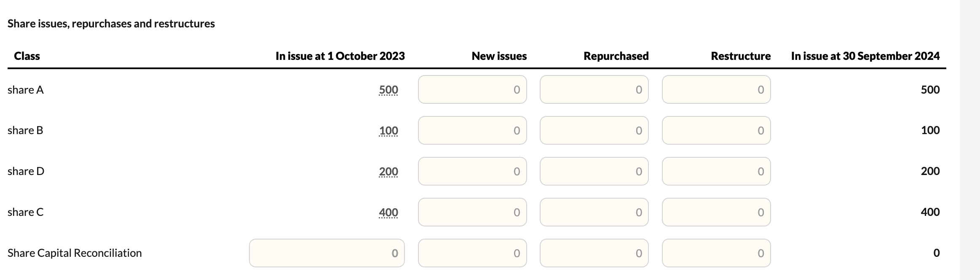Click the New issues field for share D
The width and height of the screenshot is (980, 280).
coord(472,171)
